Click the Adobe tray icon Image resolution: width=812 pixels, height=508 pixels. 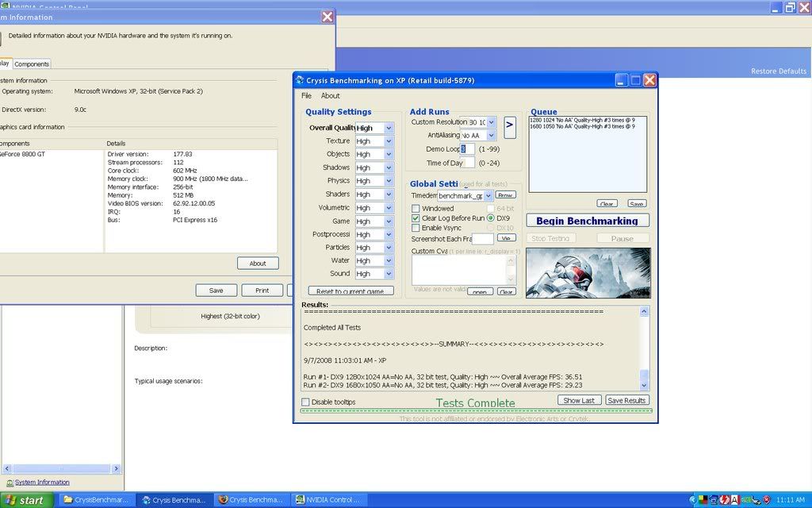coord(734,500)
